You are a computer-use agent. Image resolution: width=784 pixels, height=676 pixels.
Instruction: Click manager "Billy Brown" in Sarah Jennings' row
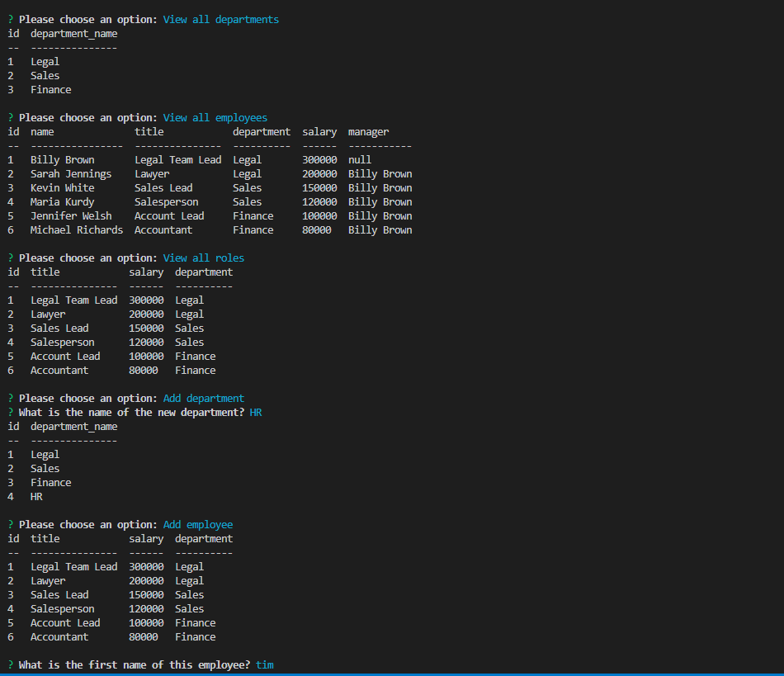click(x=380, y=174)
